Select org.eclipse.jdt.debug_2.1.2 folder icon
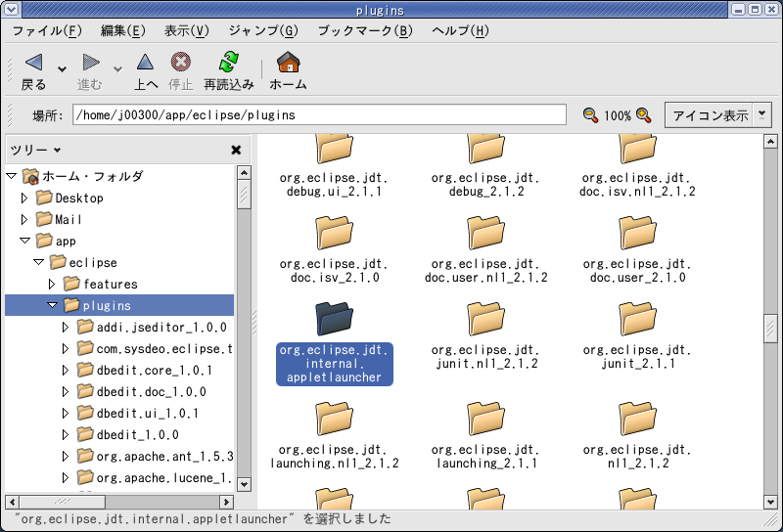 coord(485,149)
